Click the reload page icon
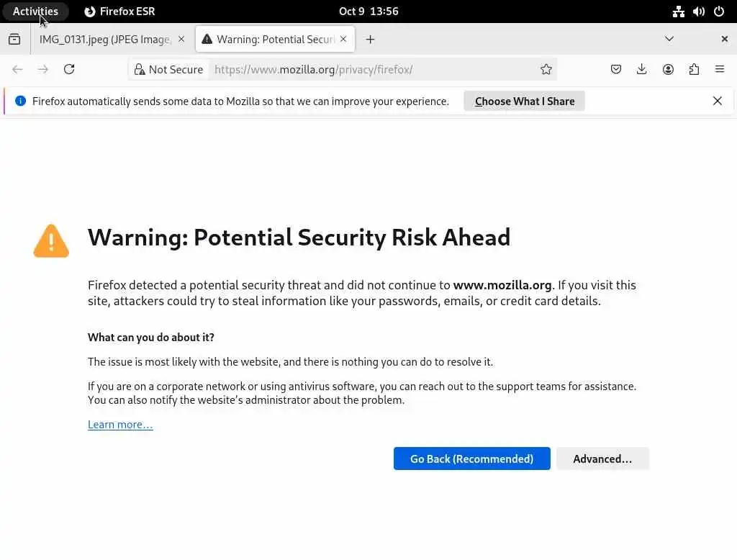Image resolution: width=737 pixels, height=560 pixels. 69,69
